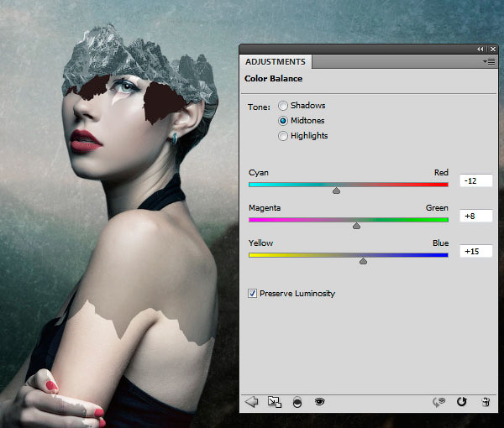Select Midtones tone option

click(283, 121)
